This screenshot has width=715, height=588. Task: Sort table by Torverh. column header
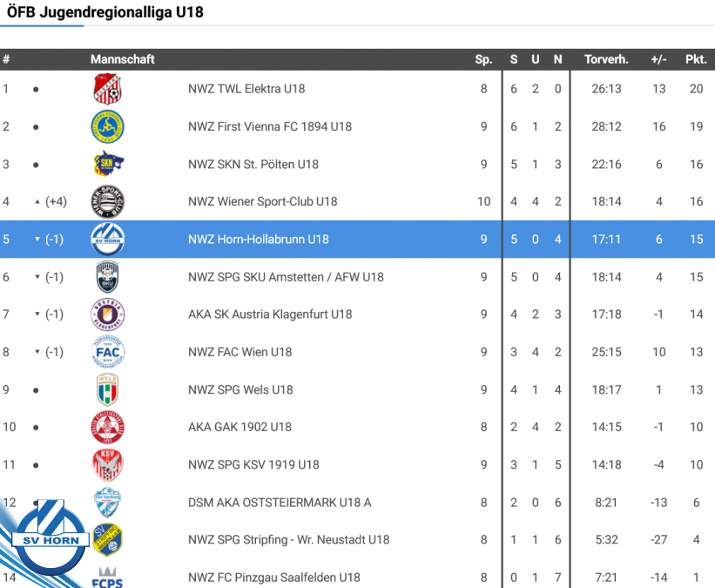606,59
